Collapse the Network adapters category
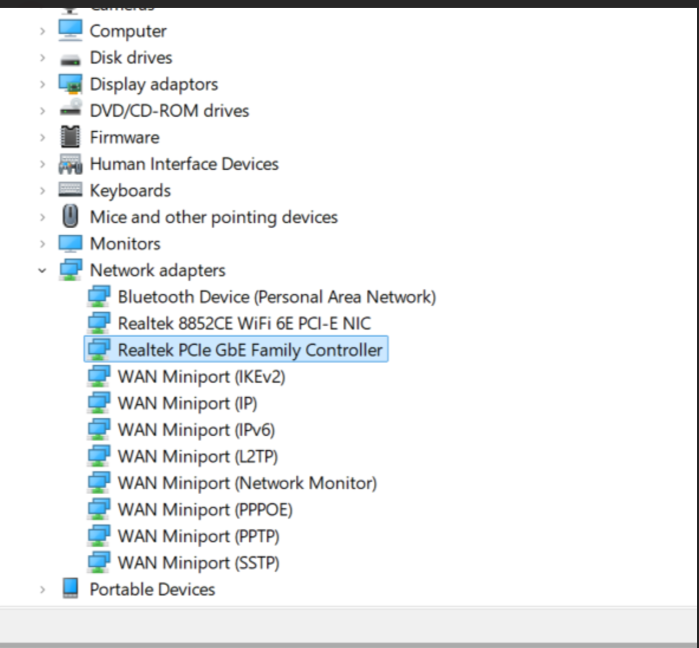Image resolution: width=699 pixels, height=648 pixels. (x=42, y=270)
